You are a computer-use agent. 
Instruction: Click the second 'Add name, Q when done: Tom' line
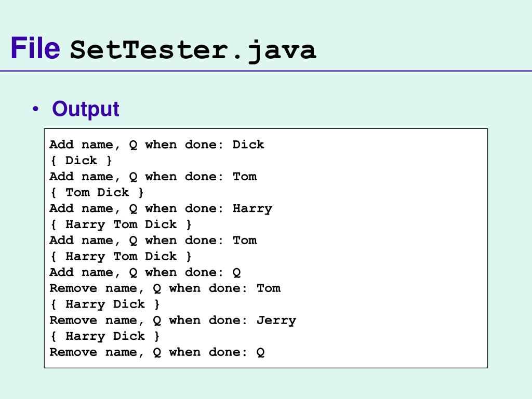tap(153, 241)
